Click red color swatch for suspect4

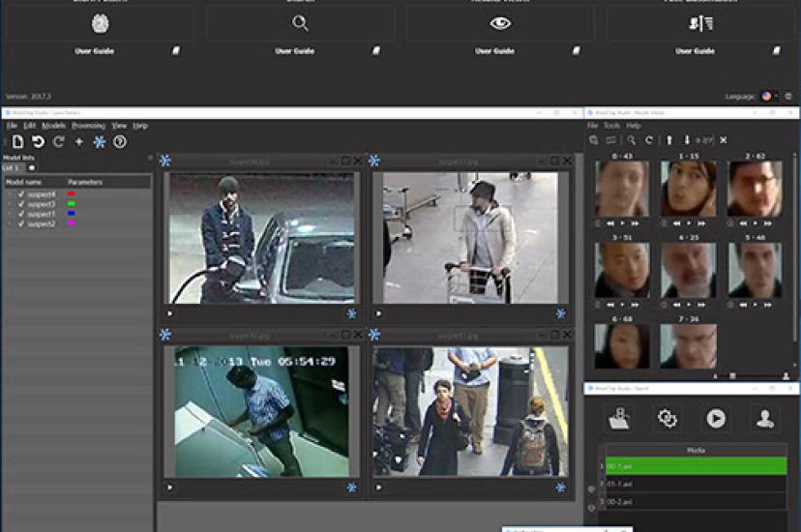coord(72,194)
